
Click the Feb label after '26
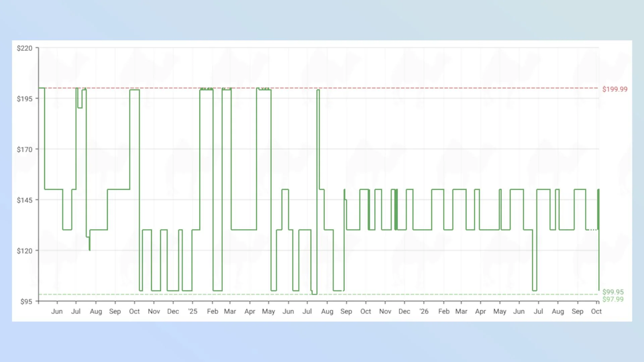443,311
